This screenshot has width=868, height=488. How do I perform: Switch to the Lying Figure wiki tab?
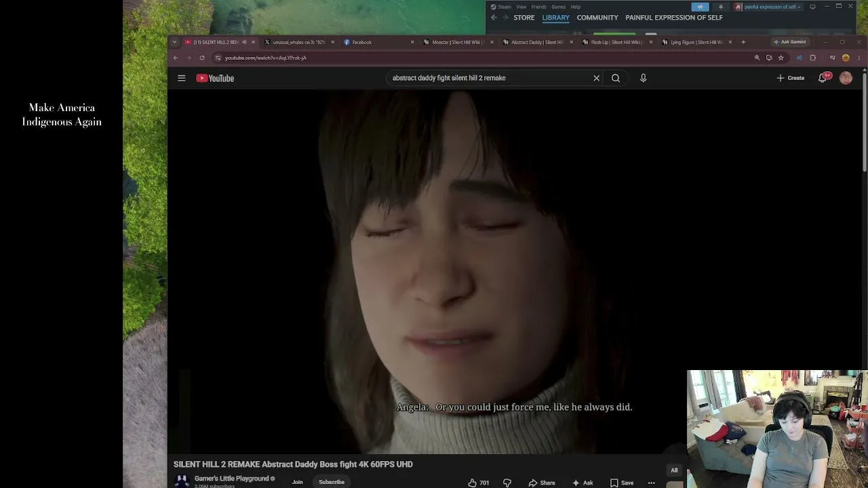(697, 42)
